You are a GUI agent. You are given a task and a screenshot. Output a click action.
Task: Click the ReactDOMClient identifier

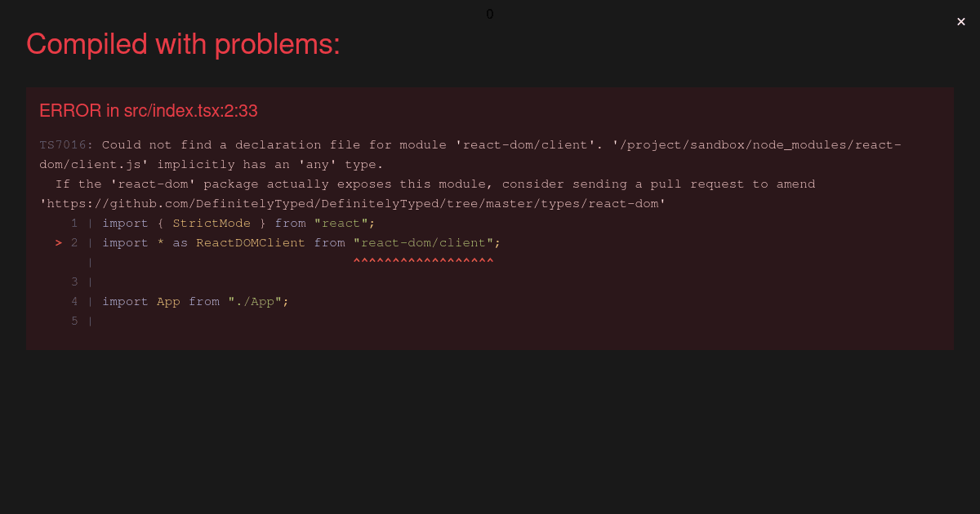[x=251, y=243]
